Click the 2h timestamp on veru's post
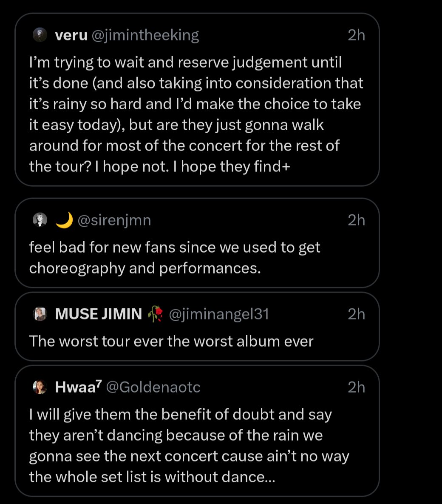Viewport: 442px width, 504px height. pyautogui.click(x=357, y=35)
